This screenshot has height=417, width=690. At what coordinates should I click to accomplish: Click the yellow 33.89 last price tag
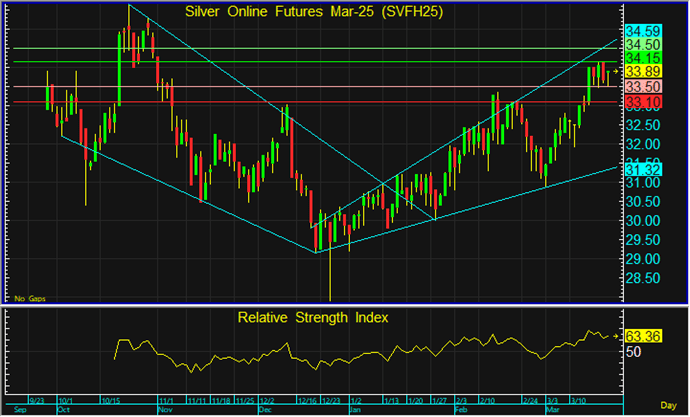click(x=642, y=73)
